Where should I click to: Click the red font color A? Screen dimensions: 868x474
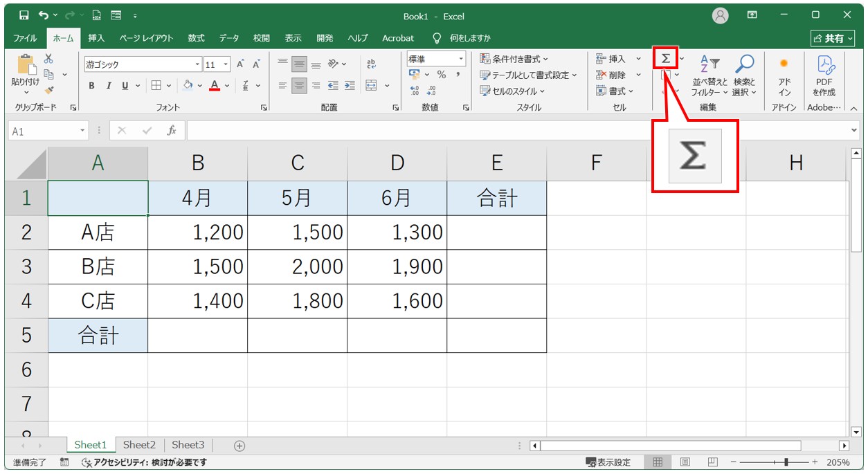click(215, 85)
